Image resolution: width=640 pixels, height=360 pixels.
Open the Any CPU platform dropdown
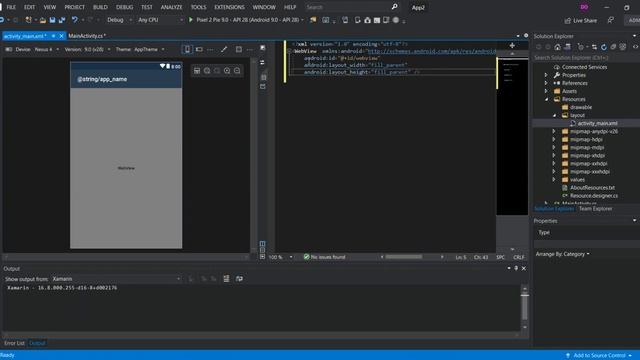point(181,20)
